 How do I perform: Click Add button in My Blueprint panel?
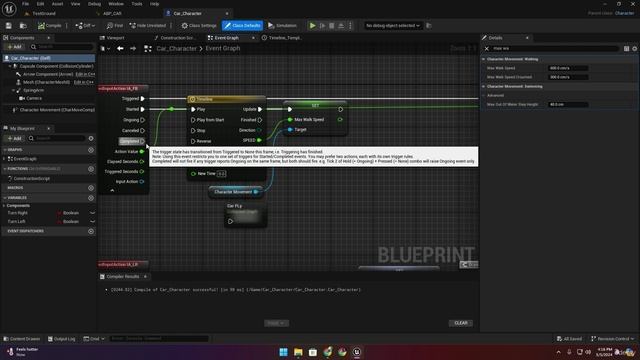click(14, 138)
